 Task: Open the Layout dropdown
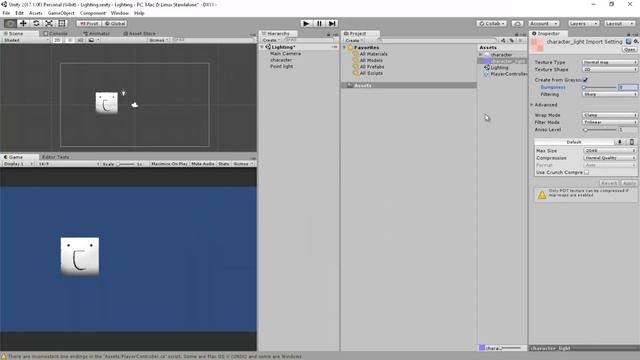(619, 24)
